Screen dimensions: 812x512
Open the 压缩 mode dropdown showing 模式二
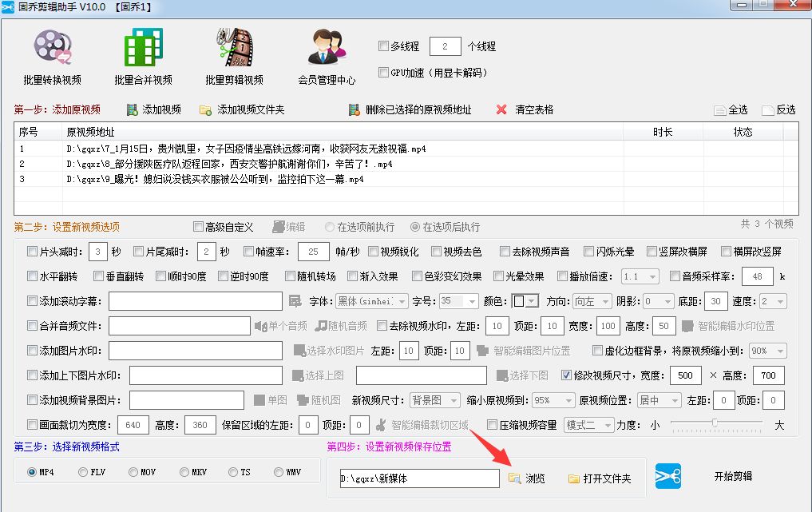[x=589, y=426]
